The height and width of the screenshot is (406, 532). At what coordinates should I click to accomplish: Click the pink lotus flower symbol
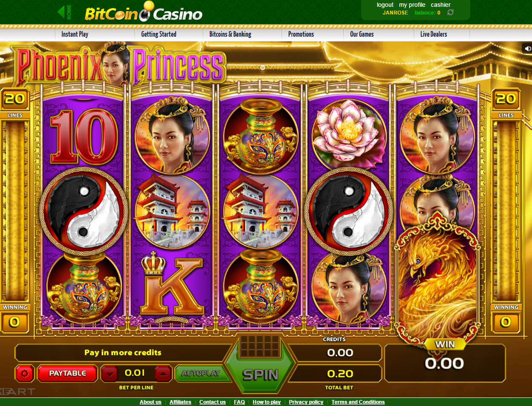[349, 133]
